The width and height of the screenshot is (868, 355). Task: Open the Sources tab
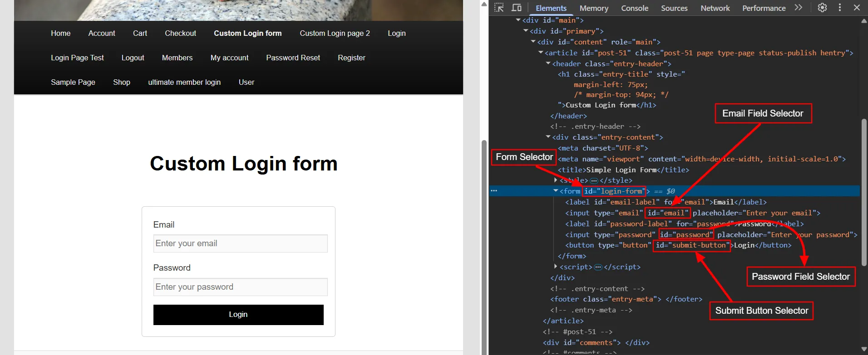coord(674,8)
